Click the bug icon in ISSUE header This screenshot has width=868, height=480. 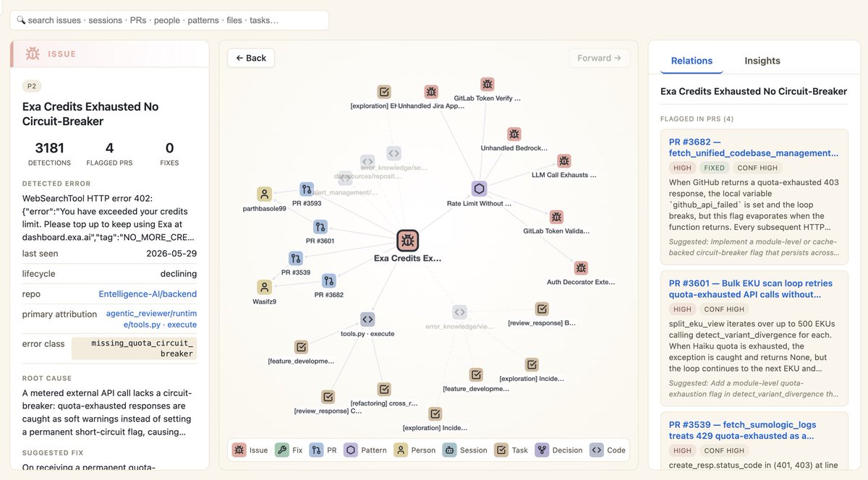(x=33, y=53)
